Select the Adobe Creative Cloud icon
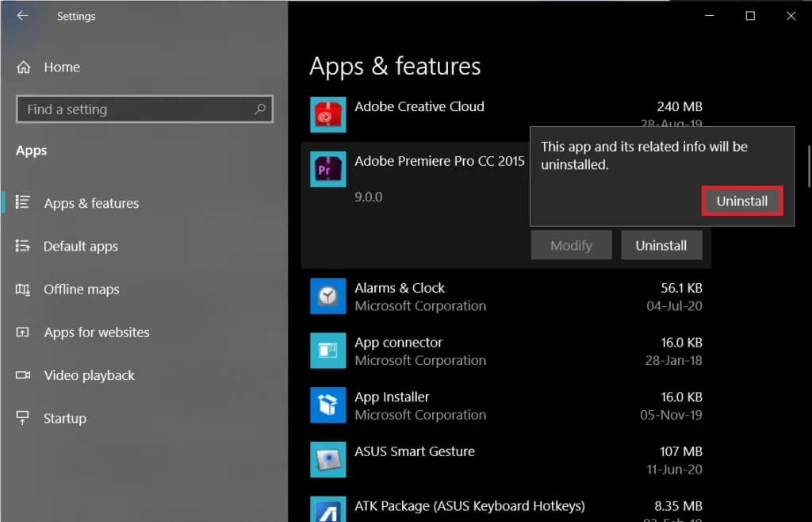Image resolution: width=812 pixels, height=522 pixels. [x=327, y=114]
